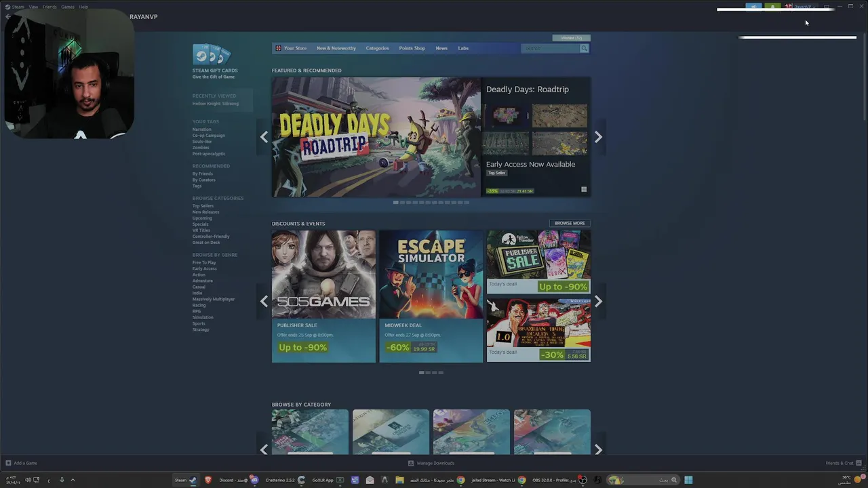Open the notifications bell icon
The width and height of the screenshot is (868, 488).
(x=772, y=7)
